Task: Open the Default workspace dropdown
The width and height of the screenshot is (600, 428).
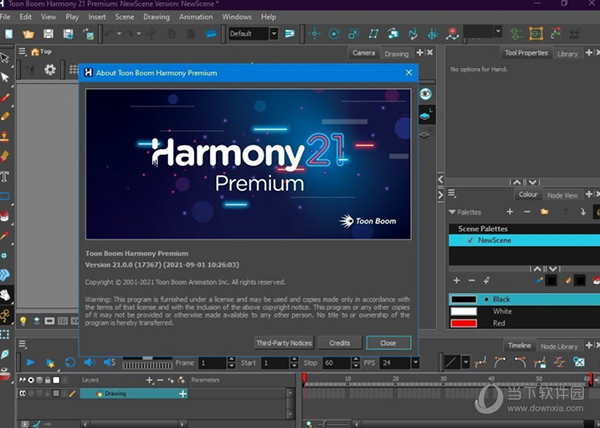Action: (x=274, y=34)
